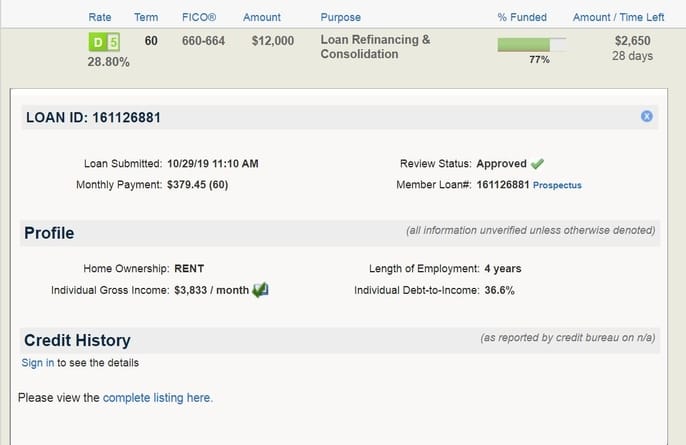Screen dimensions: 686x445
Task: Click the verified income checkmark icon
Action: (260, 290)
